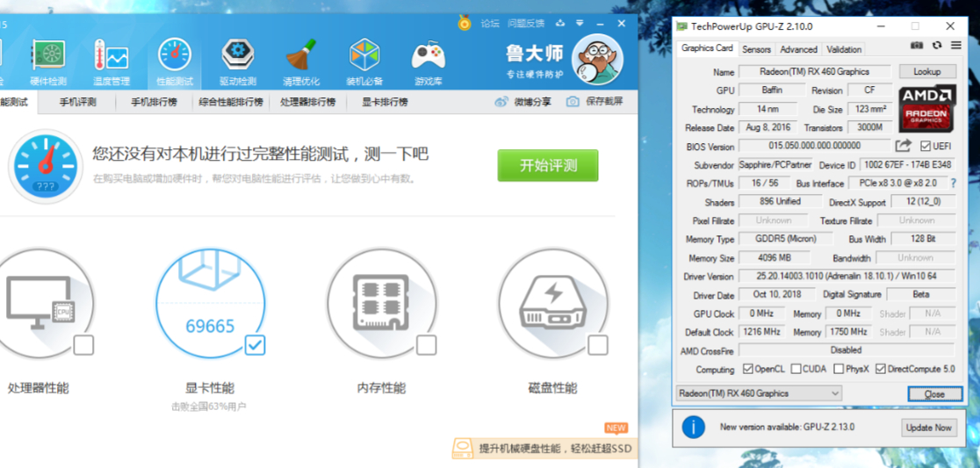
Task: Untick the 显卡性能 checkbox
Action: click(x=255, y=345)
